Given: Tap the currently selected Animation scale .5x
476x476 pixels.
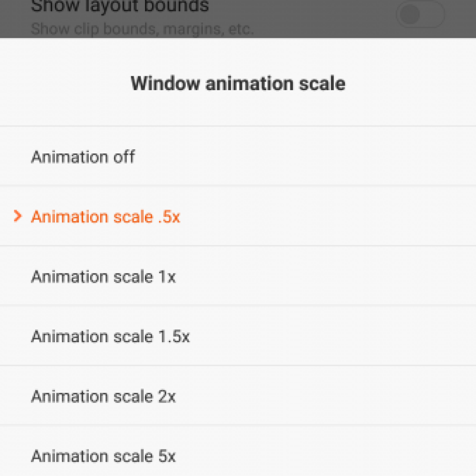Looking at the screenshot, I should [x=106, y=217].
